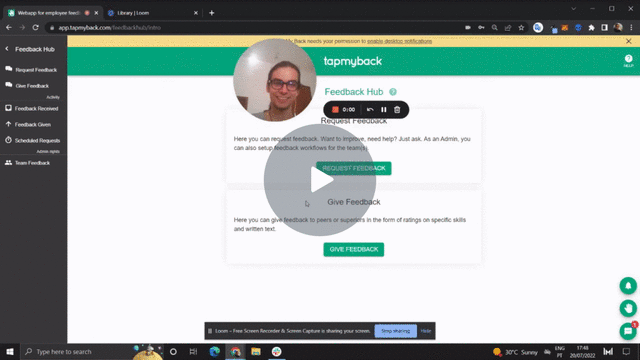The image size is (640, 360).
Task: Open the Help icon in the green header
Action: tap(628, 60)
